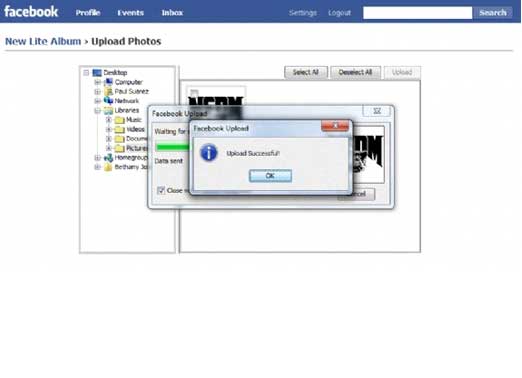This screenshot has height=378, width=522.
Task: Expand the Network tree node
Action: click(x=97, y=101)
